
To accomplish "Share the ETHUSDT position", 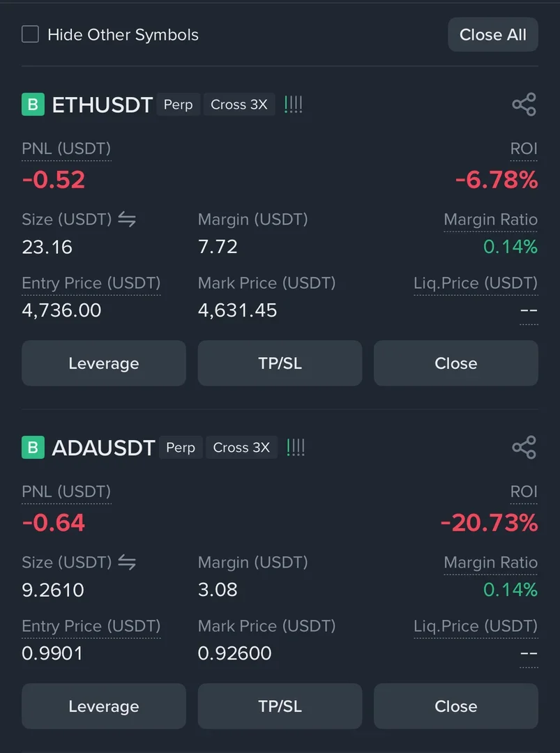I will pos(524,105).
